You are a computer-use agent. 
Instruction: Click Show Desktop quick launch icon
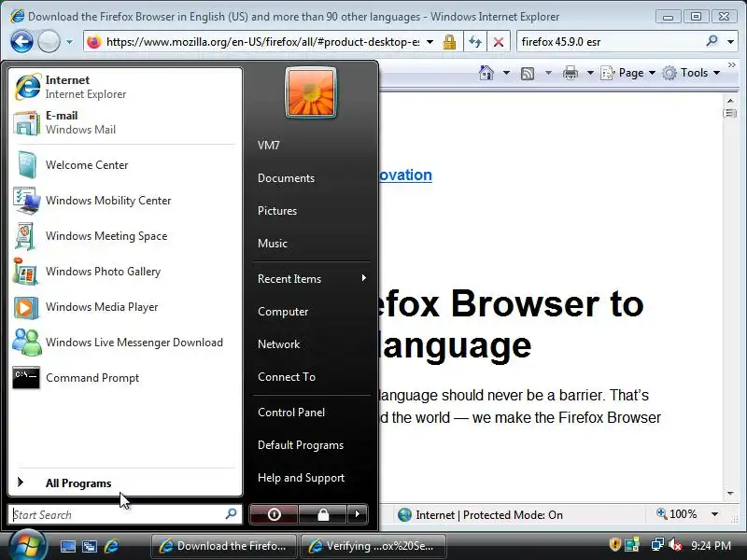tap(67, 546)
